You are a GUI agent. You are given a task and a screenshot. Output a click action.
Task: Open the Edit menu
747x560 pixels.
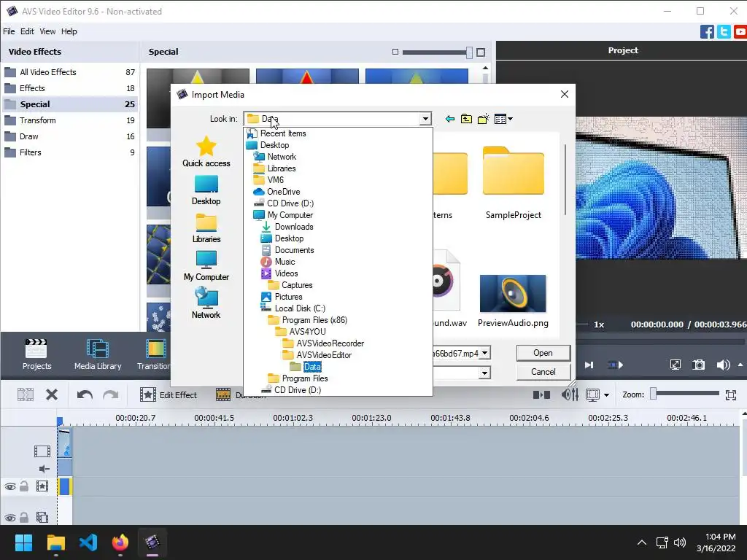(27, 31)
